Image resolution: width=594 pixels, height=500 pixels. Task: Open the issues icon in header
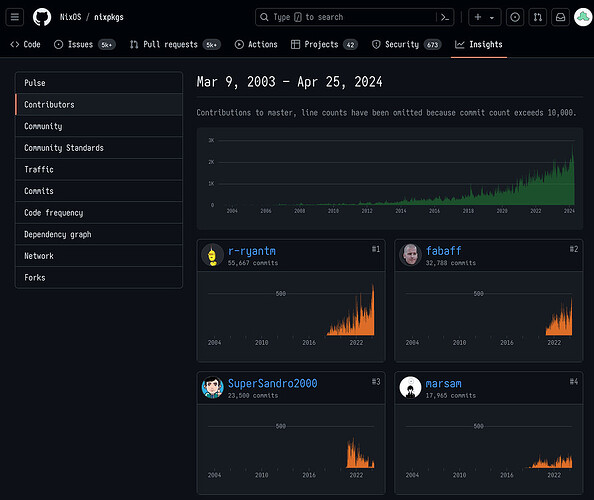point(515,17)
